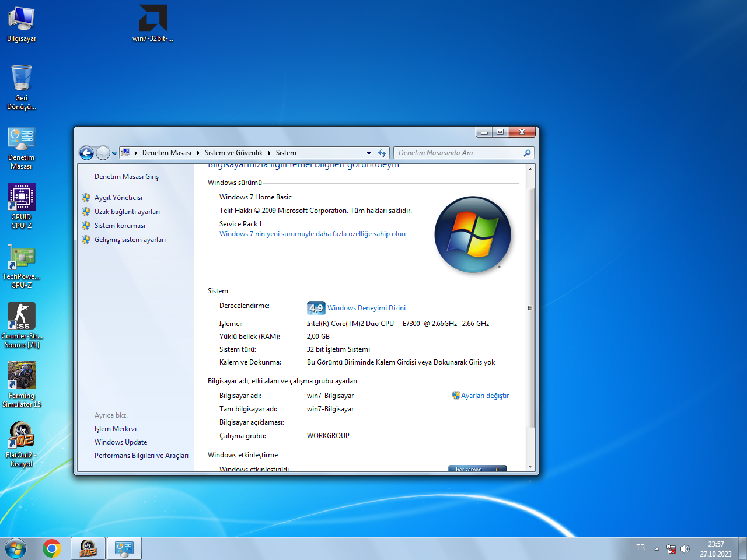Click the shield icon beside Aygıt Yöneticisi
Viewport: 747px width, 560px height.
(86, 198)
